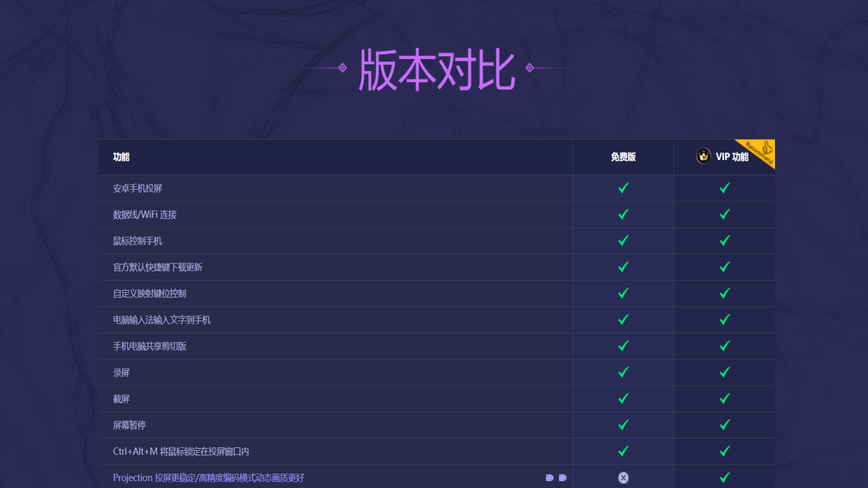Image resolution: width=868 pixels, height=488 pixels.
Task: Click free version checkmark for 截屏 row
Action: point(623,399)
